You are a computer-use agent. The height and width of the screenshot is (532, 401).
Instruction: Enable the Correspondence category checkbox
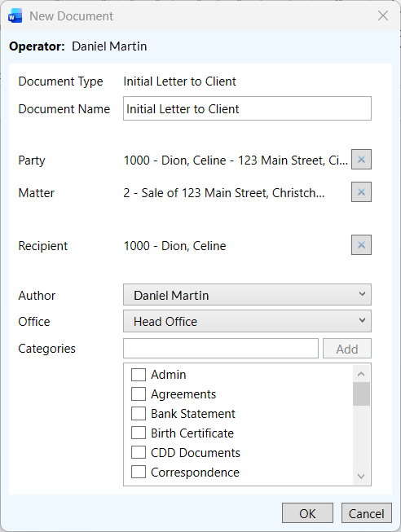pos(139,472)
